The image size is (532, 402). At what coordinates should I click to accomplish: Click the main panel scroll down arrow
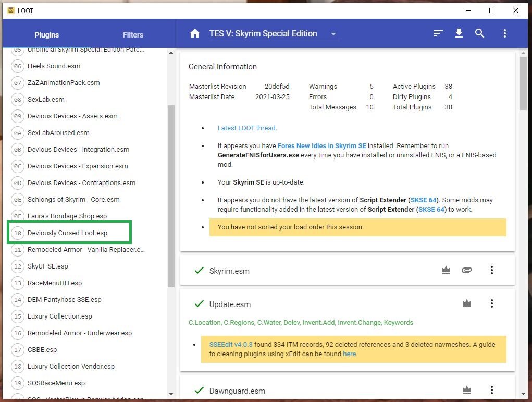[x=524, y=394]
